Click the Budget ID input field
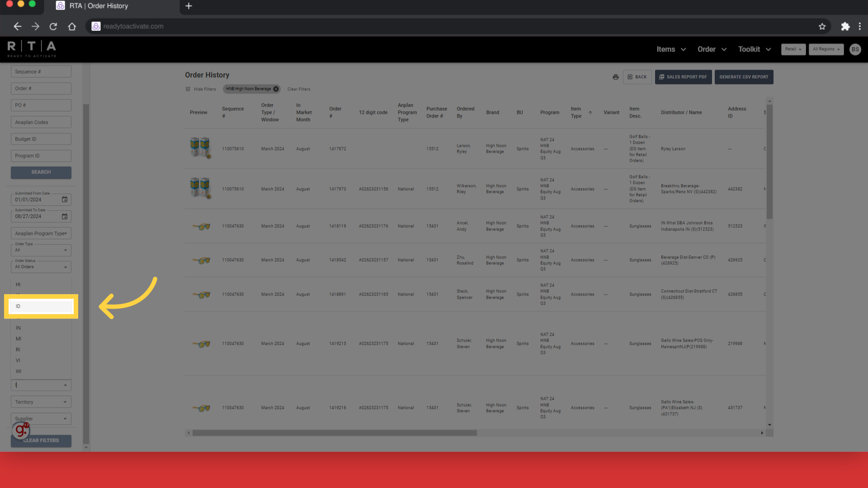This screenshot has width=868, height=488. [x=41, y=139]
